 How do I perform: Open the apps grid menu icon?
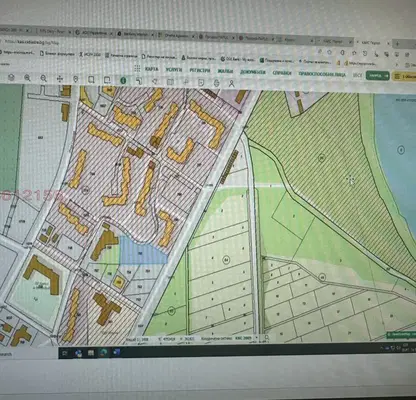coord(137,68)
